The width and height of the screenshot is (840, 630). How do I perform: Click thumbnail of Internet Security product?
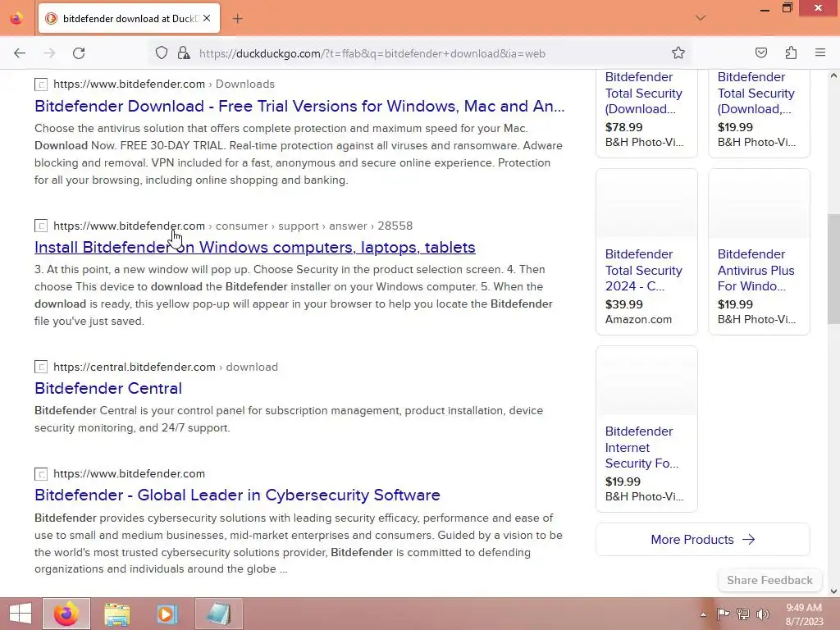(646, 381)
